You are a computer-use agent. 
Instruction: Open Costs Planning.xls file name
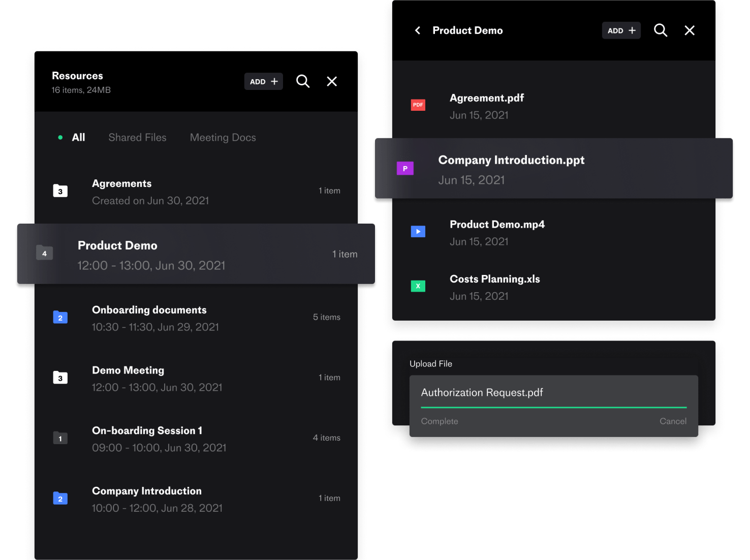pos(495,279)
